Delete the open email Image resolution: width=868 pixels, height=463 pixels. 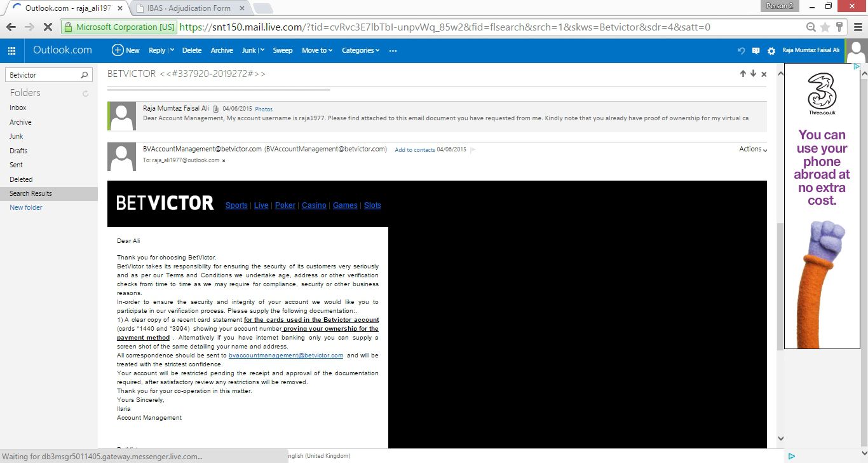tap(192, 50)
